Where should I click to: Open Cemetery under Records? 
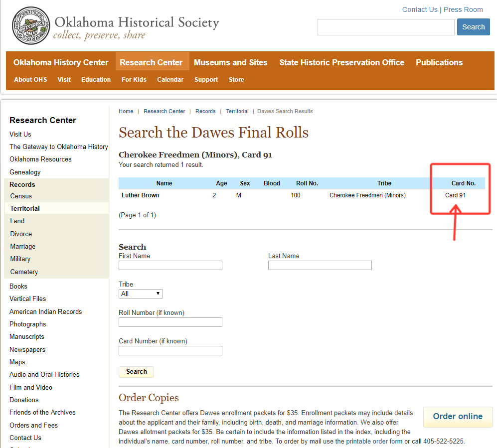coord(24,272)
